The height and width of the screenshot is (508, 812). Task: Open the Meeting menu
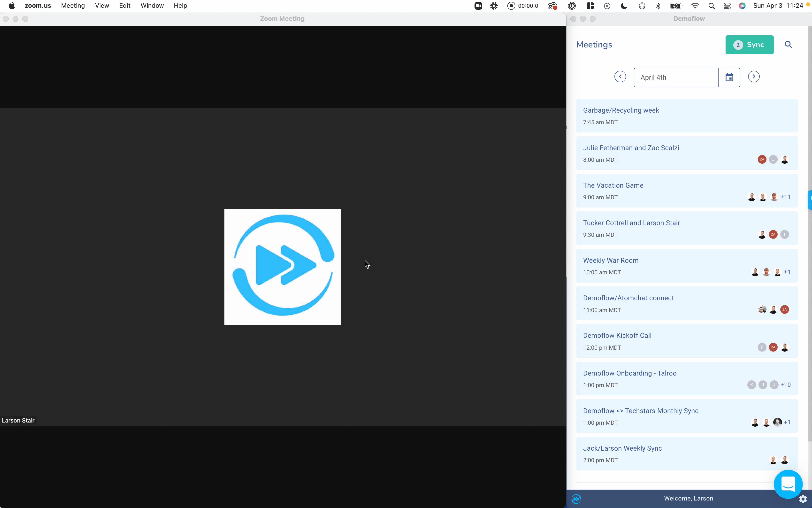click(73, 6)
